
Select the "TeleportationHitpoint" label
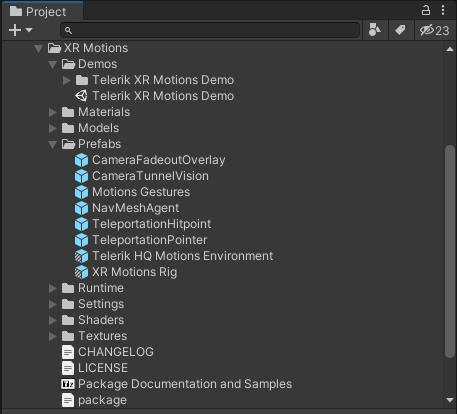pos(152,224)
